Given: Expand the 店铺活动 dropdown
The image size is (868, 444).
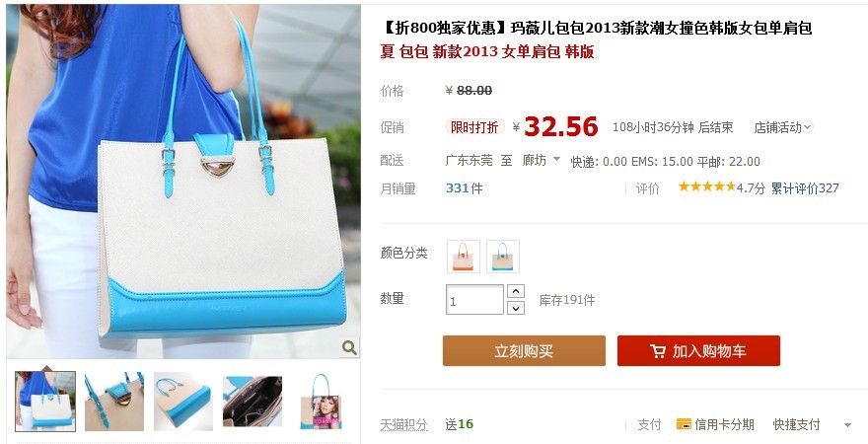Looking at the screenshot, I should (783, 127).
